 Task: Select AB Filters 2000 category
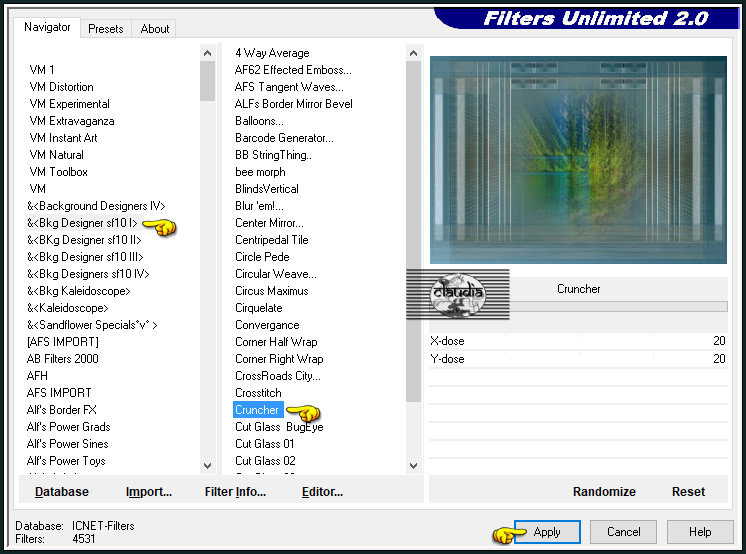[x=63, y=359]
